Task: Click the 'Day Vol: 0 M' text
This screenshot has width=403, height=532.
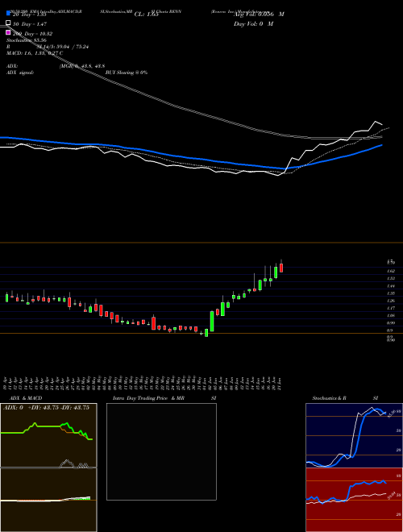Action: click(x=253, y=23)
